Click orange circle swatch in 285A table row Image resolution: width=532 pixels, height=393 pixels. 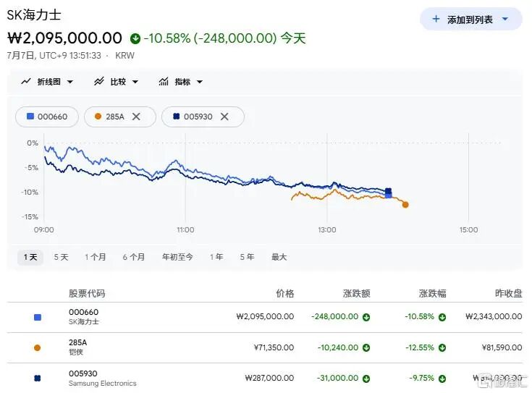tap(38, 348)
